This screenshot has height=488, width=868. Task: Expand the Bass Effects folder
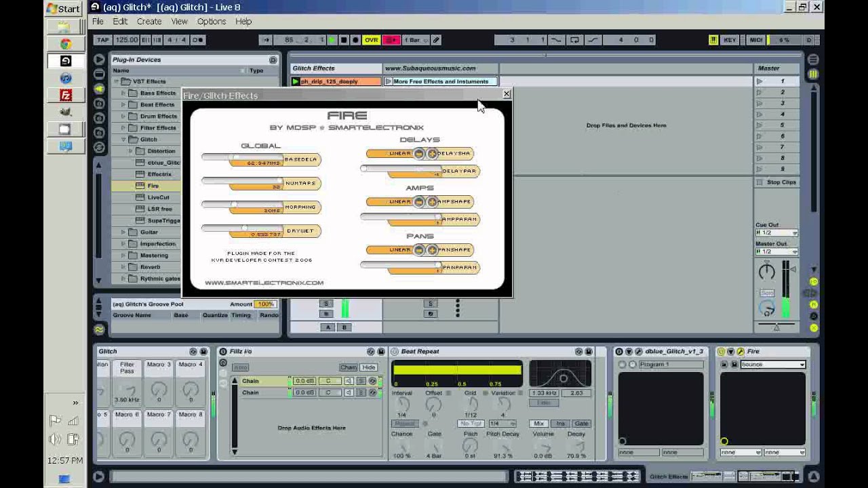point(123,93)
